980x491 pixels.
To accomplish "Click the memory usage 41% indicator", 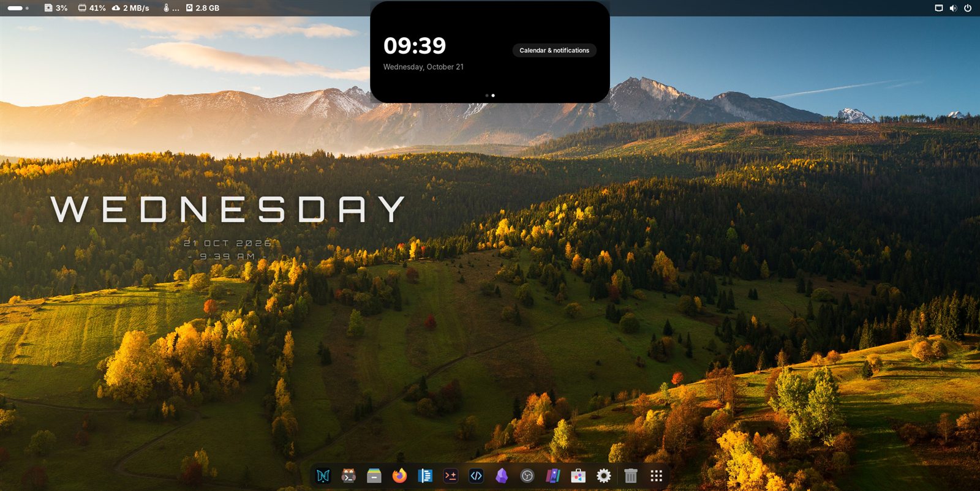I will (92, 8).
